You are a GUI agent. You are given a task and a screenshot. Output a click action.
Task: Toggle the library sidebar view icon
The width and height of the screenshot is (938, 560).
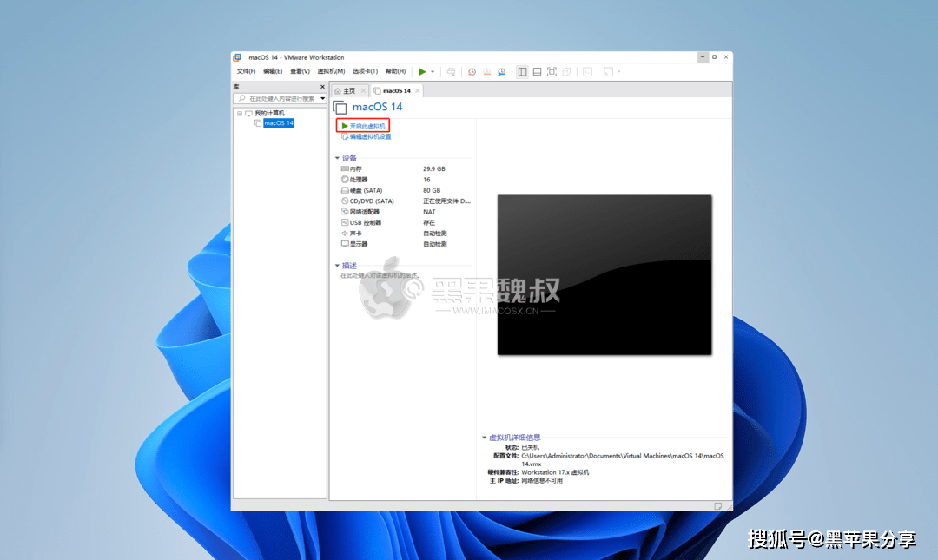click(522, 72)
